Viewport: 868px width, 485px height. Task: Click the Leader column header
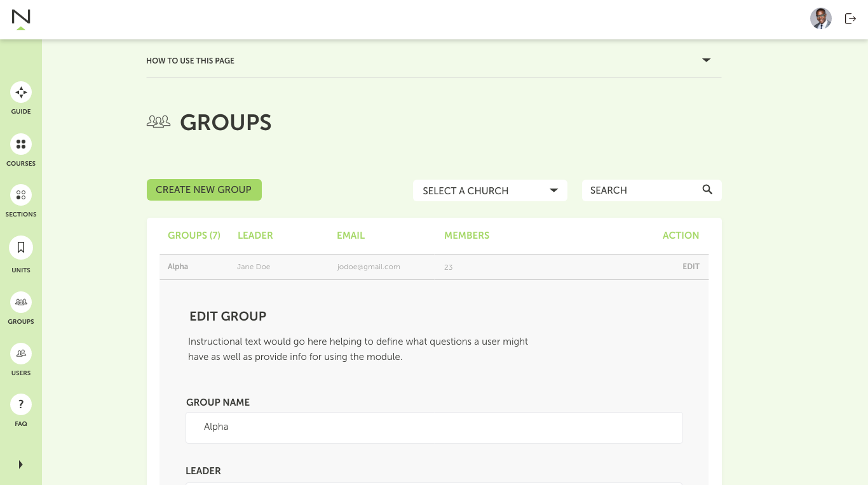point(255,236)
